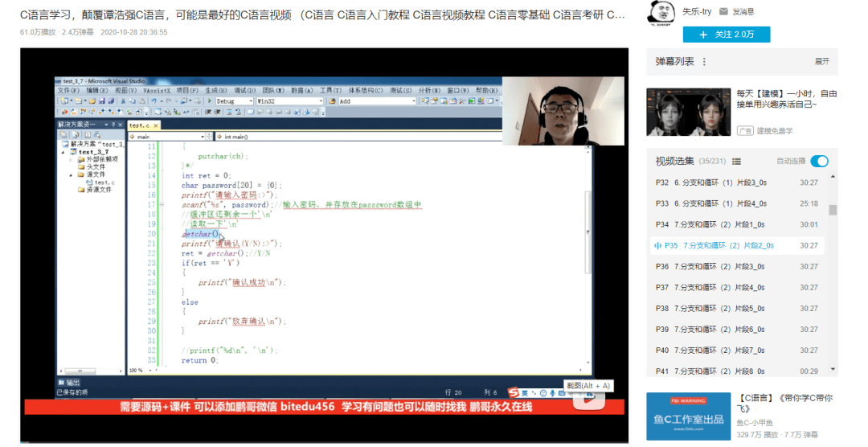Click the green Start Debugging play icon

210,100
